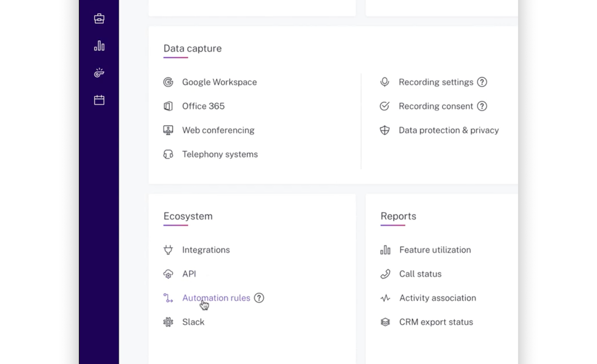
Task: Click the Automation rules flow icon
Action: click(x=168, y=298)
